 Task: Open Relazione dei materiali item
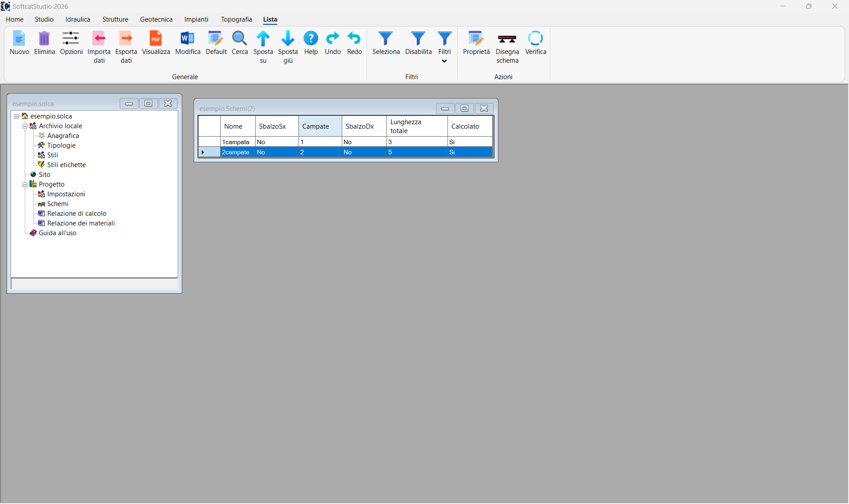[x=81, y=223]
